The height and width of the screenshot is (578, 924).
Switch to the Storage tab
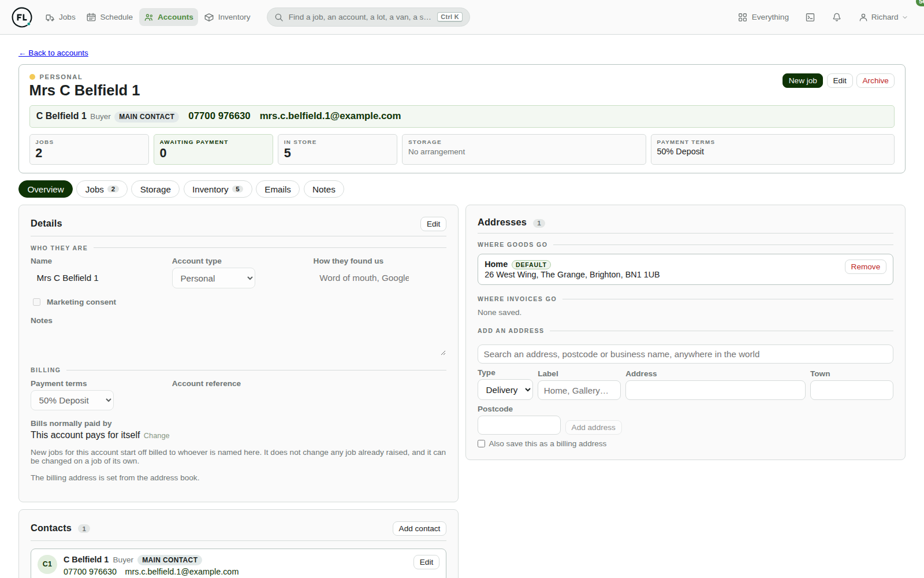pos(155,189)
